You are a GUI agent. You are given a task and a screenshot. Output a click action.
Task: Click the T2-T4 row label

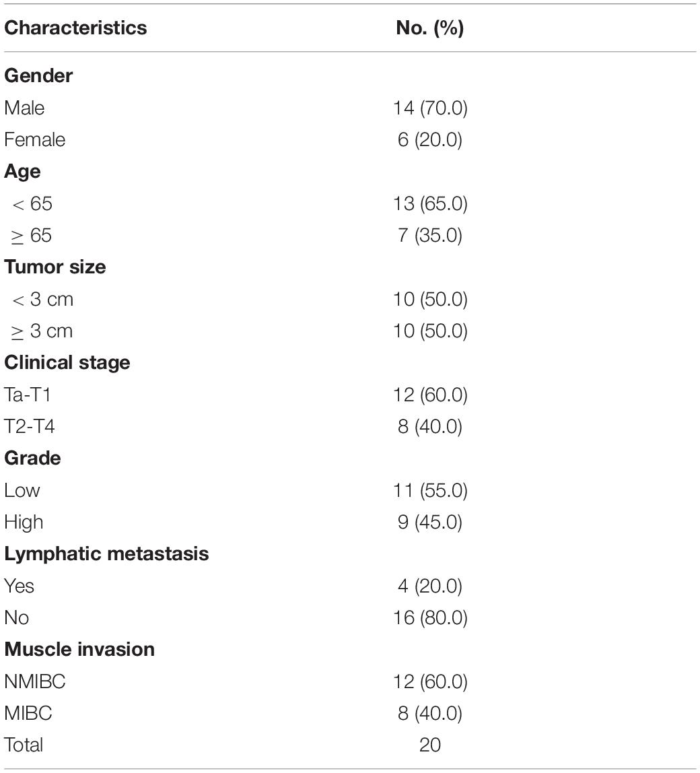tap(29, 426)
